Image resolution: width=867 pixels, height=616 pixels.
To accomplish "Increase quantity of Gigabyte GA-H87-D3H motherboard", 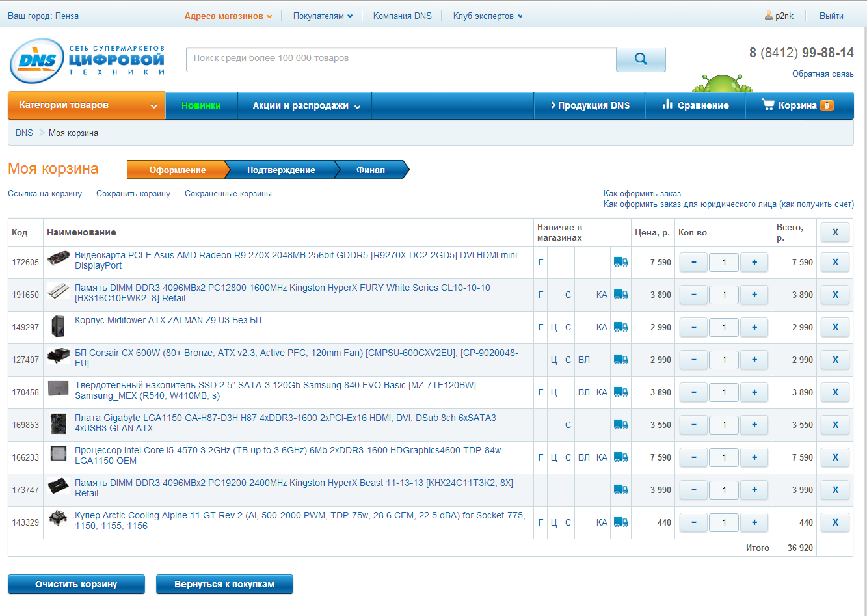I will 754,425.
